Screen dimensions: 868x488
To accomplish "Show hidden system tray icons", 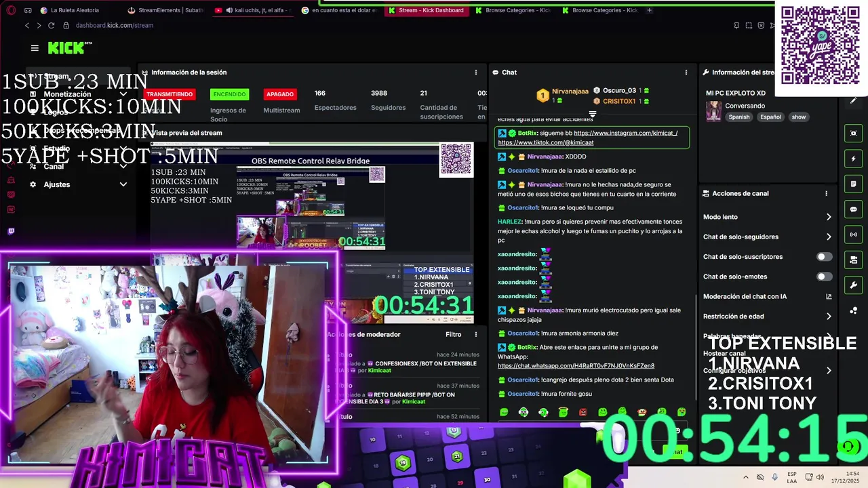I will (746, 477).
